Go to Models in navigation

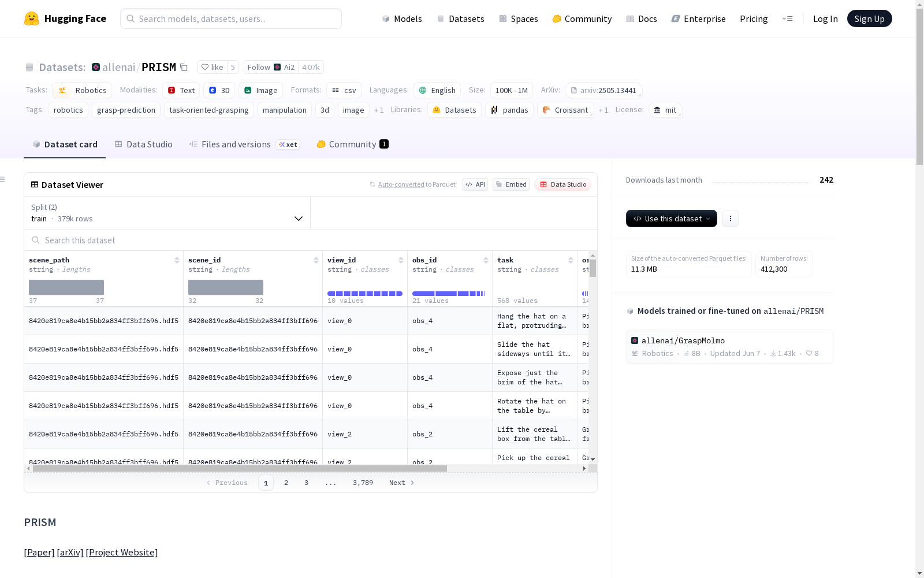(x=402, y=18)
